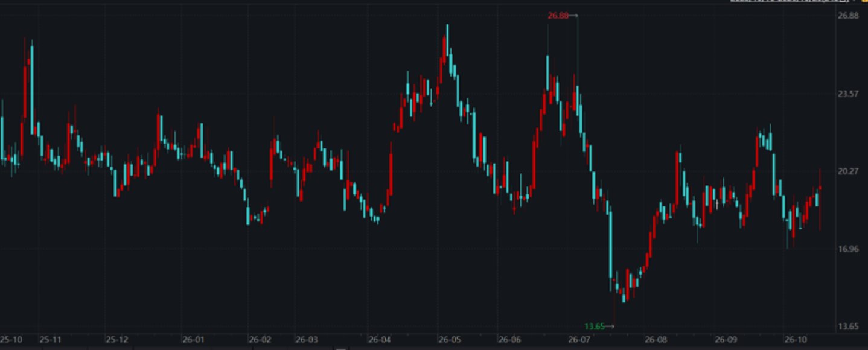Click the 26-01 date axis label
Screen dimensions: 868x350
[193, 339]
